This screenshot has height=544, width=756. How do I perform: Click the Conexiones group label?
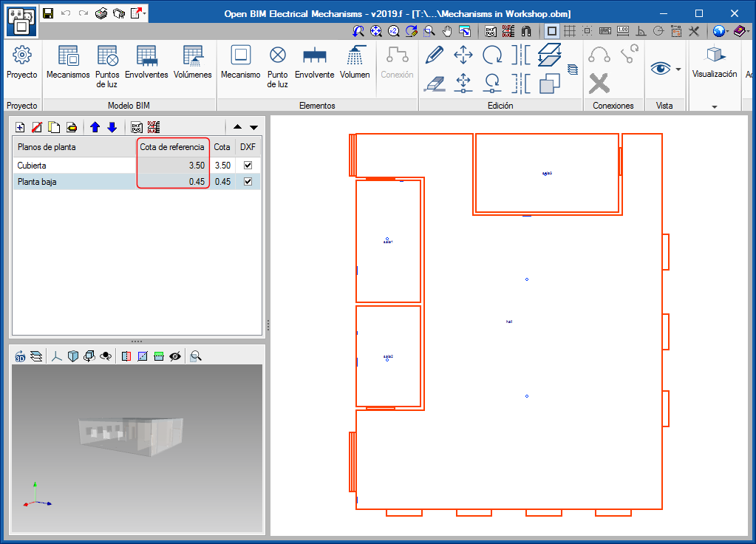click(613, 105)
